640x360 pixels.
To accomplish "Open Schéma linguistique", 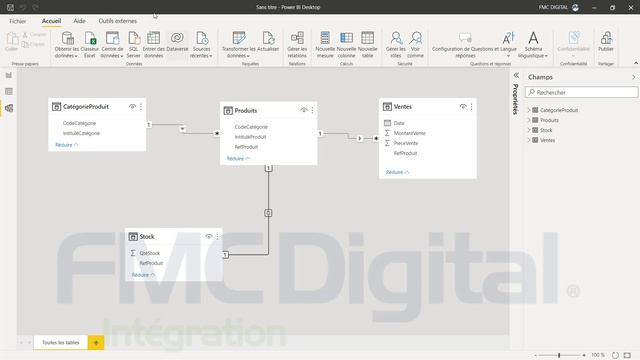I will click(x=533, y=44).
